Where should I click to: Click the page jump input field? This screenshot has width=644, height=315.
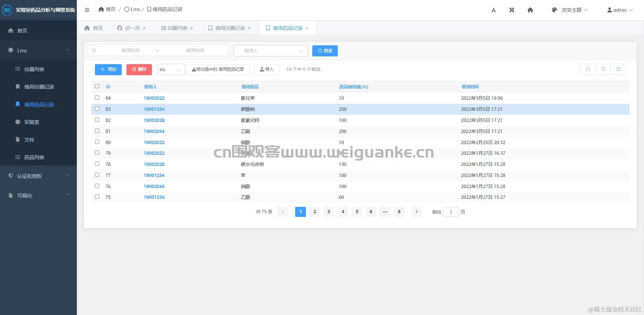click(x=451, y=212)
